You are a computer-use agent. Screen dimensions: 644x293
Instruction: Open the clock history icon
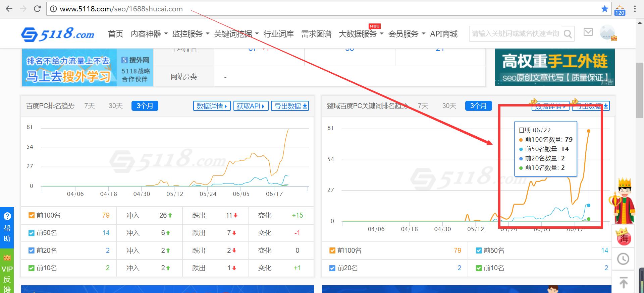click(x=623, y=259)
